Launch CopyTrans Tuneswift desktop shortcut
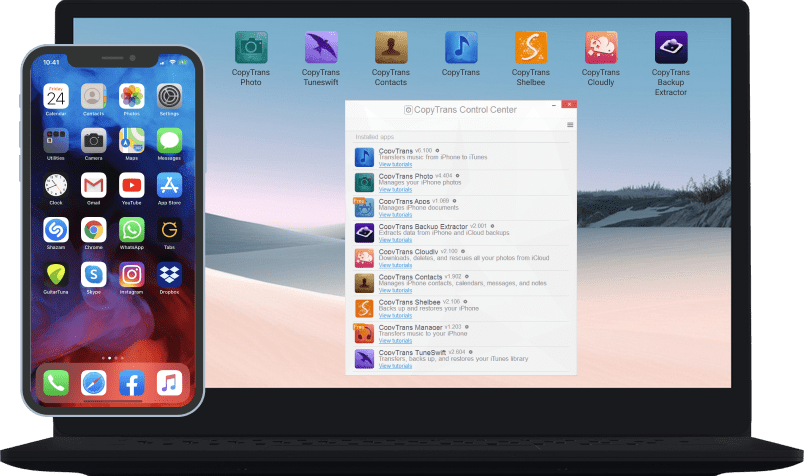 (x=321, y=48)
